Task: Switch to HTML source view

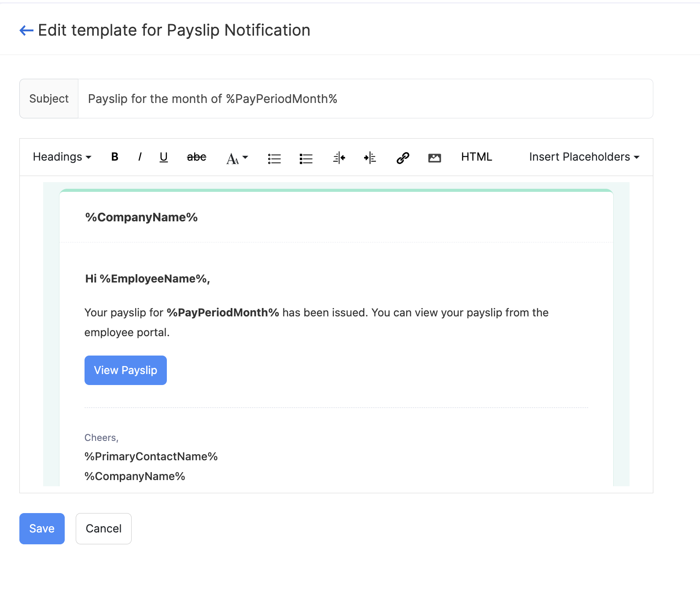Action: [x=476, y=157]
